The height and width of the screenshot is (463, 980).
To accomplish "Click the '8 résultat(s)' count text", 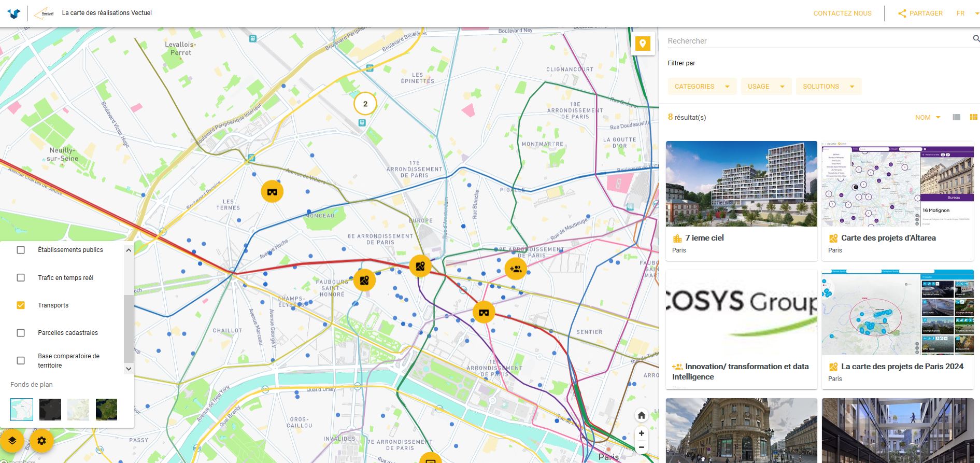I will 687,117.
